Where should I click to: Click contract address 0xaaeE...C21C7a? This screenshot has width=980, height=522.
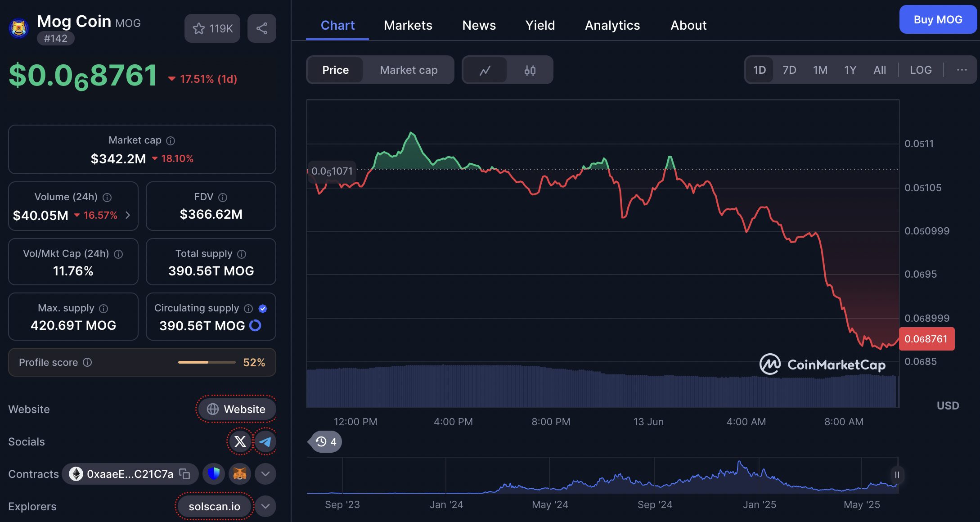click(130, 474)
